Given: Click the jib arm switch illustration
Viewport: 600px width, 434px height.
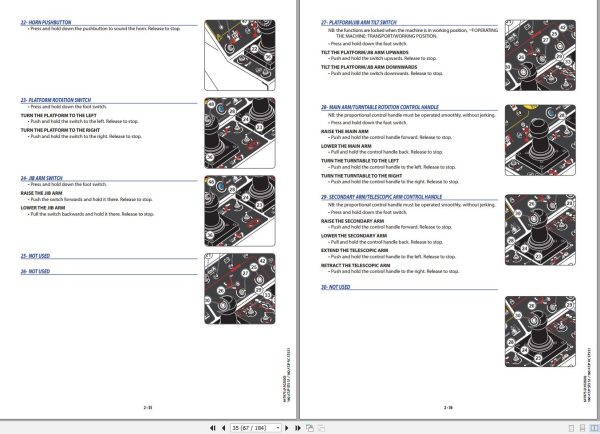Looking at the screenshot, I should coord(240,211).
